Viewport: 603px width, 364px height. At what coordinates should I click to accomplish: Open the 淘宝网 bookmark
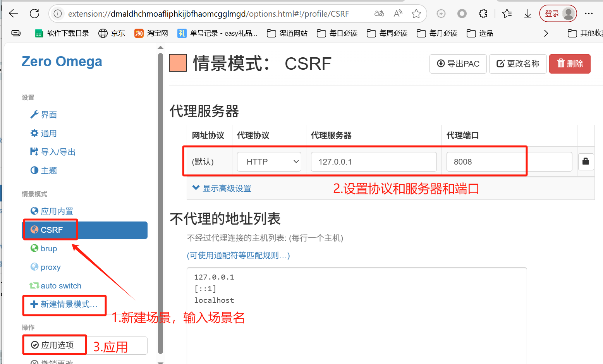(151, 33)
